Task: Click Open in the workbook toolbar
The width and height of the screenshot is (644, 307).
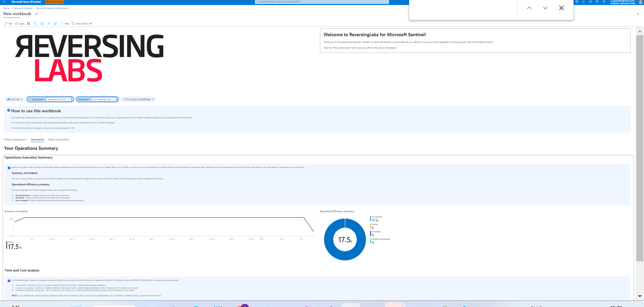Action: (20, 24)
